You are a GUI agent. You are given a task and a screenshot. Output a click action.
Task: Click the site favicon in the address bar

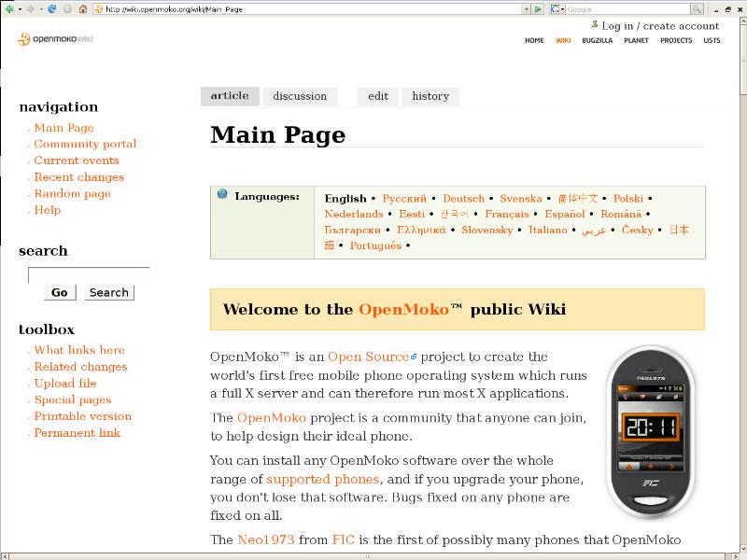99,9
